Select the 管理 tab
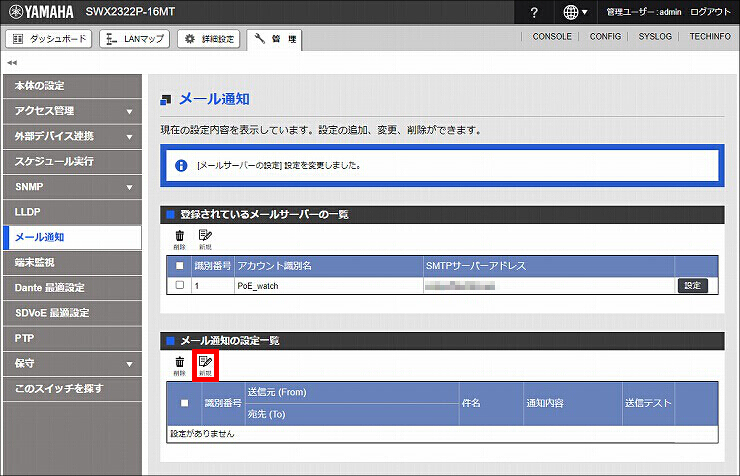740x476 pixels. (274, 40)
